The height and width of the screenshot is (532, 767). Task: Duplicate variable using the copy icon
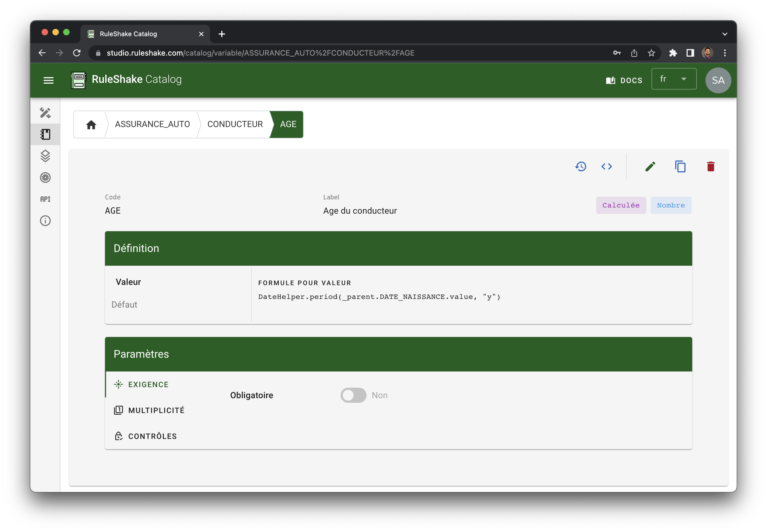[680, 166]
